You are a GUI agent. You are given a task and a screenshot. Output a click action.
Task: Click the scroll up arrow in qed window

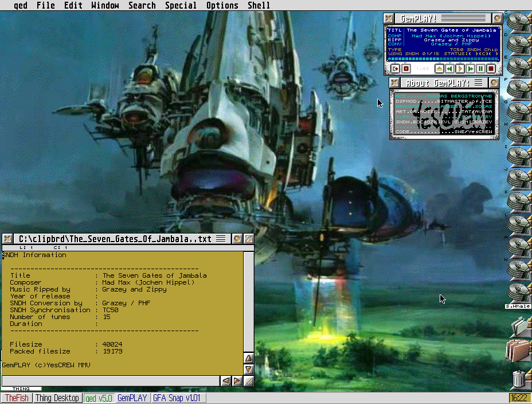coord(249,358)
